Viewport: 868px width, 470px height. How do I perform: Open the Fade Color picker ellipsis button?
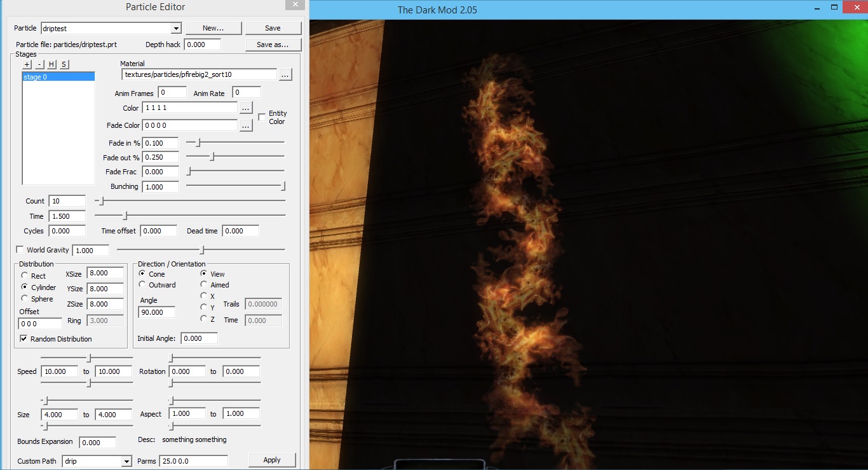click(x=246, y=125)
